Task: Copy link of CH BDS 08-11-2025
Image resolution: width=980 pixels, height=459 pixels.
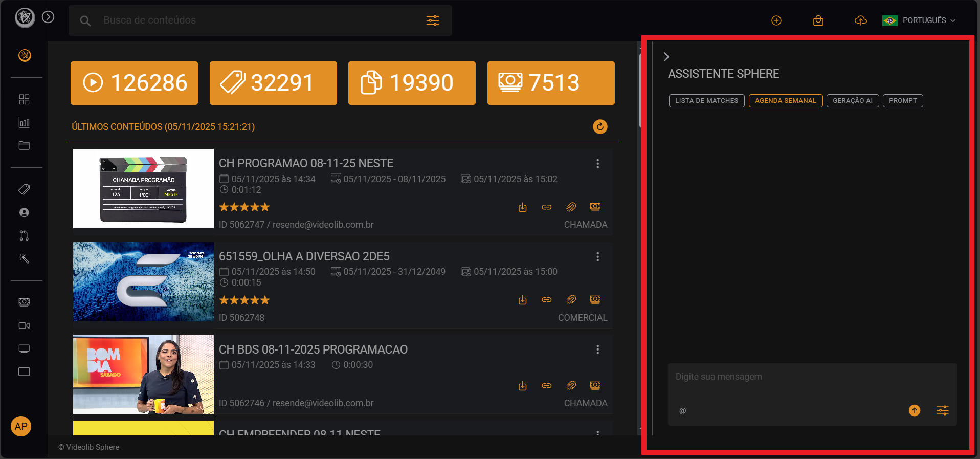Action: 547,386
